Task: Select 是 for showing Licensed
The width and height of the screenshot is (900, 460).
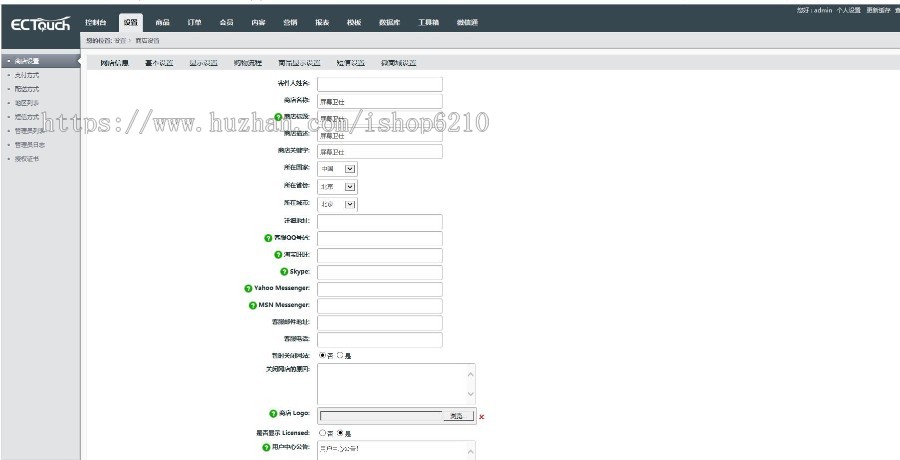Action: [340, 433]
